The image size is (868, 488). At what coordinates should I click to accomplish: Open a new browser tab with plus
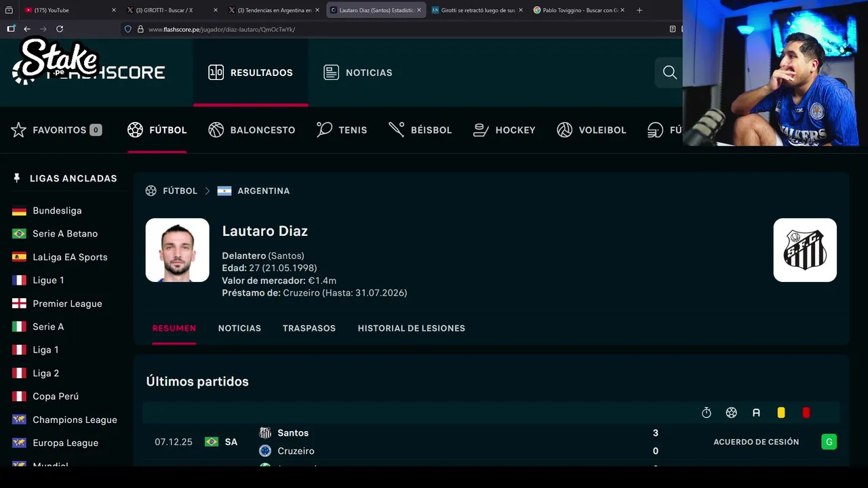click(x=639, y=10)
